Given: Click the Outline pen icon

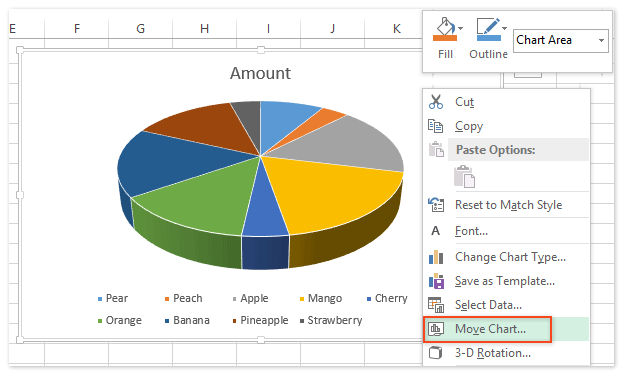Looking at the screenshot, I should click(x=488, y=29).
